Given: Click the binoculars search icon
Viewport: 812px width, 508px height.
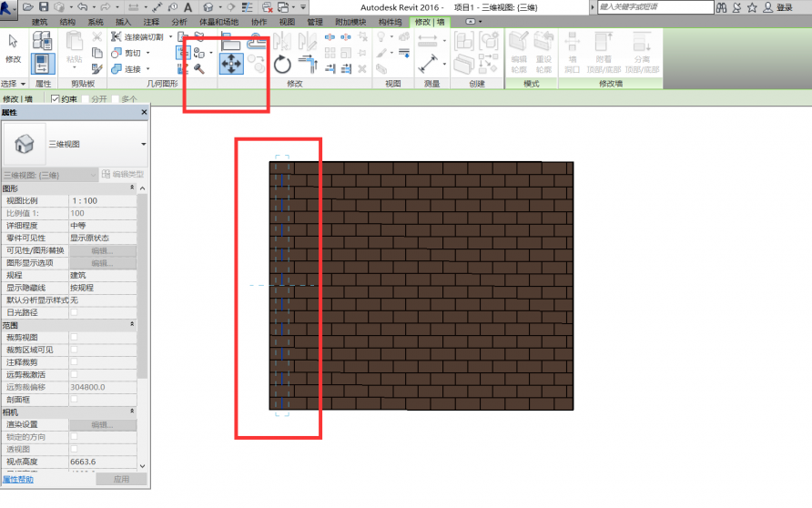Looking at the screenshot, I should 721,7.
